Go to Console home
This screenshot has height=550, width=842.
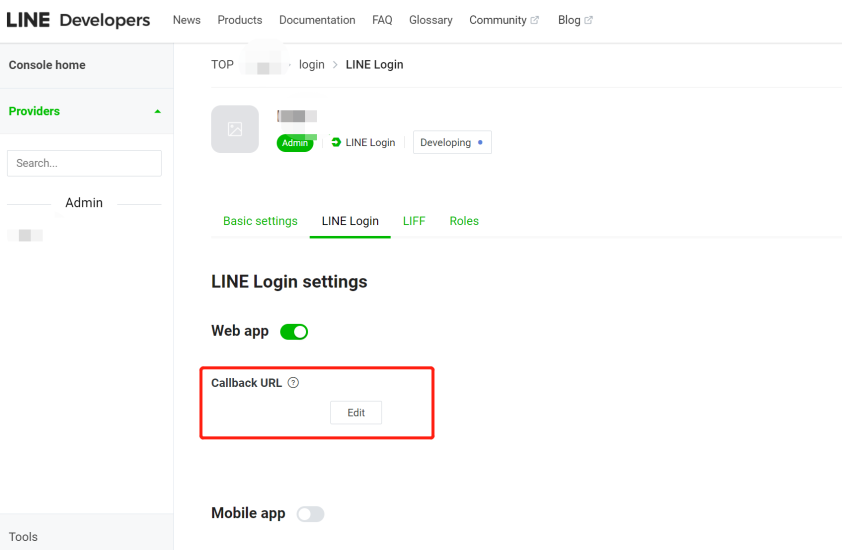click(x=47, y=65)
